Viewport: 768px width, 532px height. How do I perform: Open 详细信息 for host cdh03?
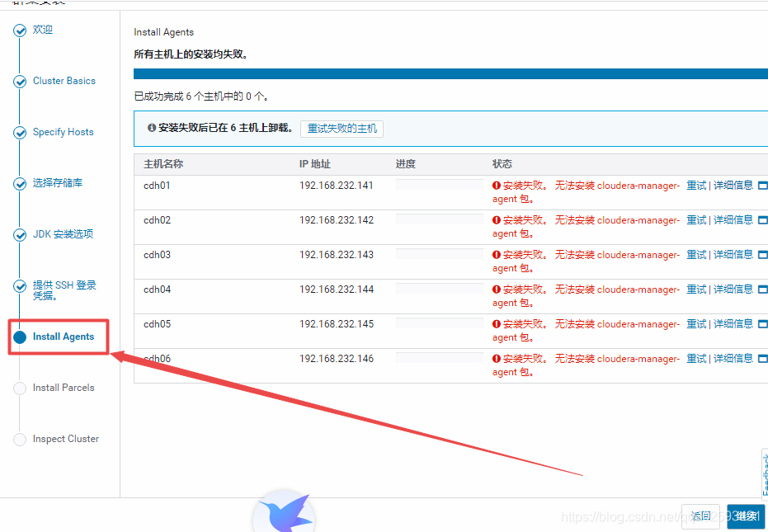tap(733, 254)
